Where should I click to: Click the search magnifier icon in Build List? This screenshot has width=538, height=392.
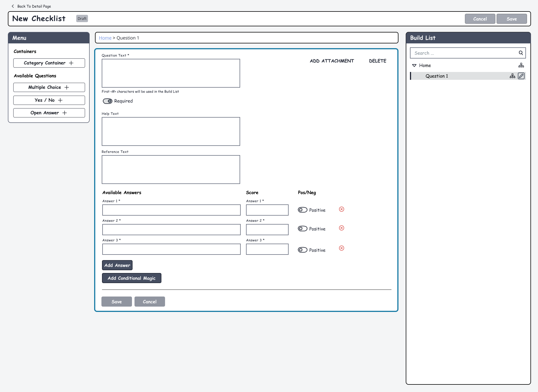[x=521, y=53]
